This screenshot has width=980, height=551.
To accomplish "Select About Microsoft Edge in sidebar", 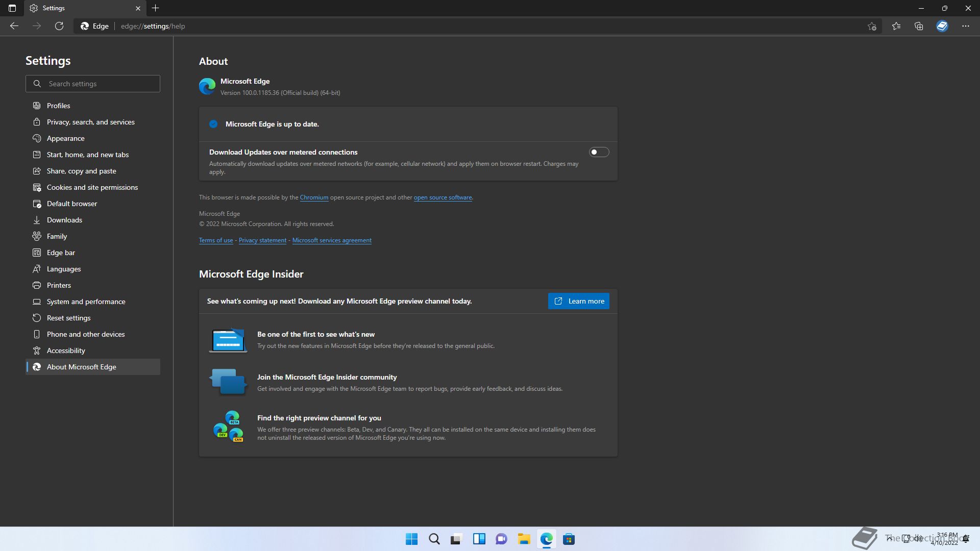I will point(93,367).
